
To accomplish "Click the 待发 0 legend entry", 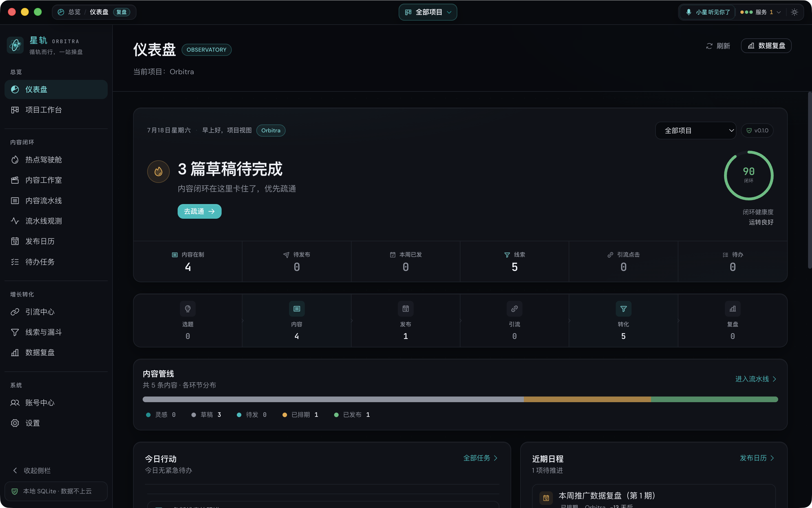I will (x=252, y=415).
